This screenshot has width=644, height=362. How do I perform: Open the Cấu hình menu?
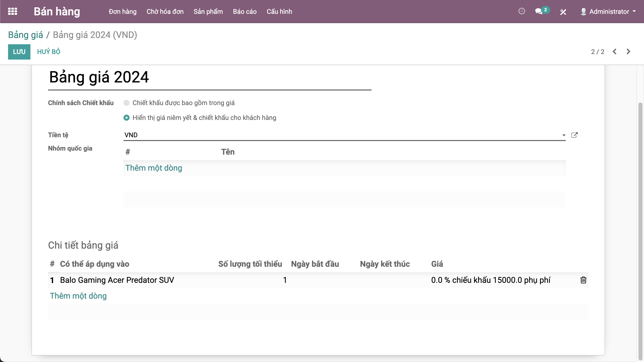(x=279, y=12)
